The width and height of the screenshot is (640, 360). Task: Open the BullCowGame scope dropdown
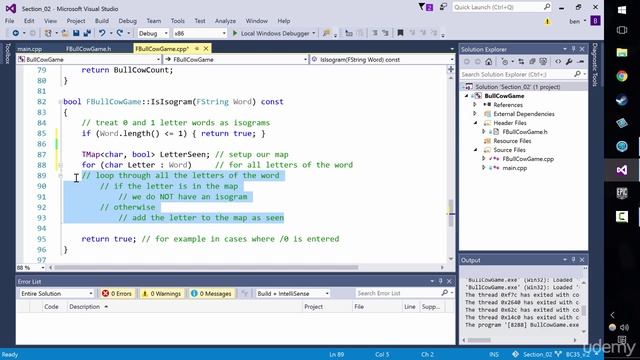click(x=89, y=60)
